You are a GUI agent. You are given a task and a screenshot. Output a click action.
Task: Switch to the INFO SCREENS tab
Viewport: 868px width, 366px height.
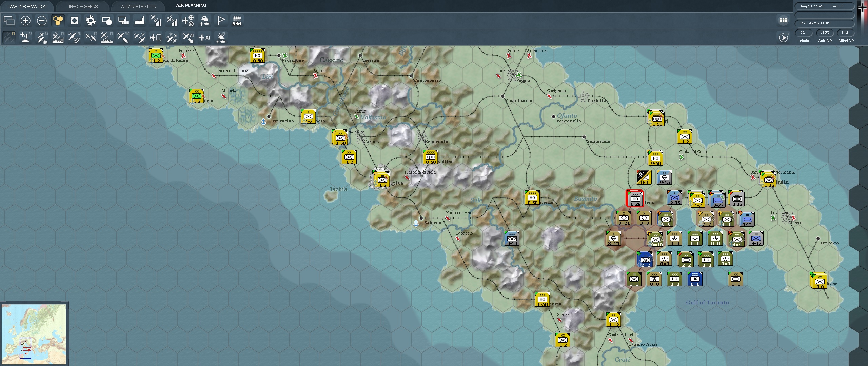82,6
